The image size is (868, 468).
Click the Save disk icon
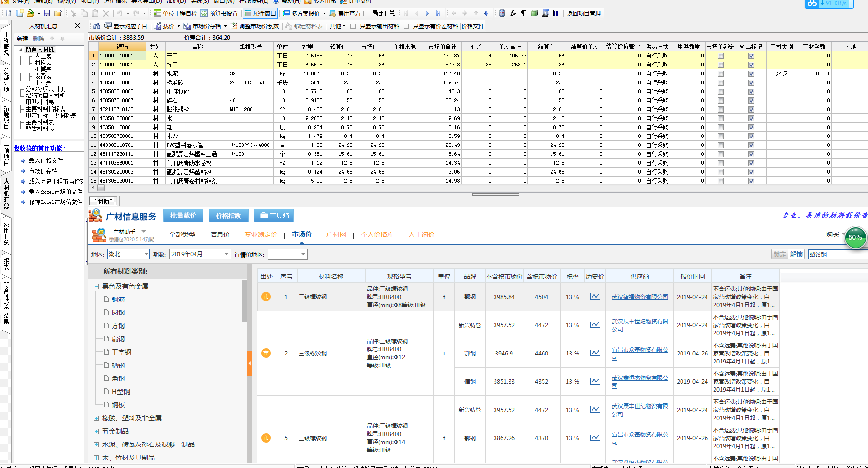pos(48,13)
